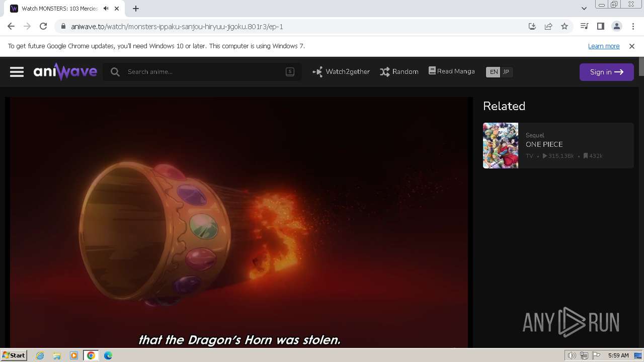The height and width of the screenshot is (362, 644).
Task: Click the install page icon
Action: coord(532,26)
